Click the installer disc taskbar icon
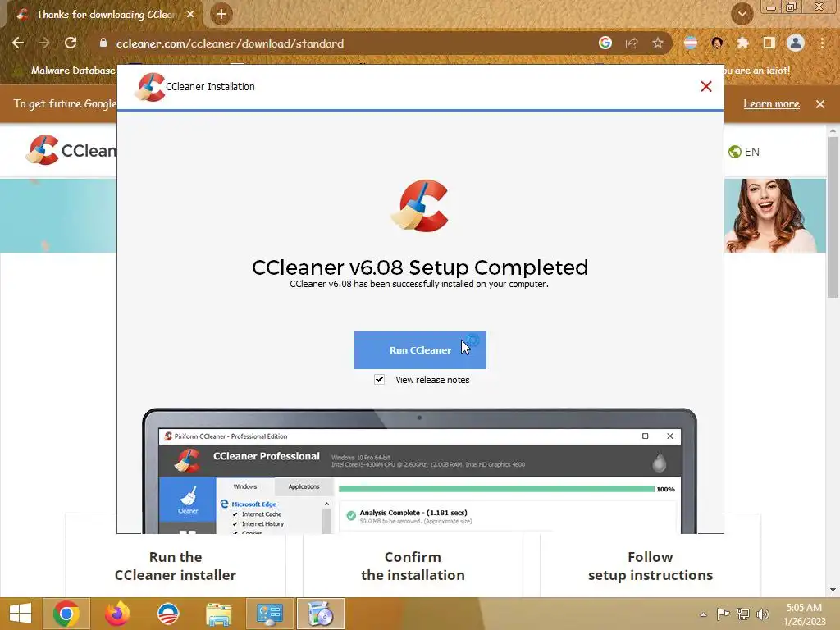This screenshot has width=840, height=630. pos(321,614)
